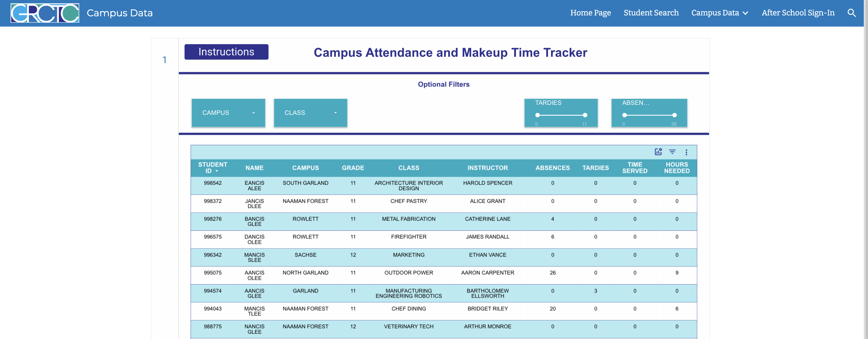The height and width of the screenshot is (339, 868).
Task: Click the hours needed value 9
Action: (x=677, y=273)
